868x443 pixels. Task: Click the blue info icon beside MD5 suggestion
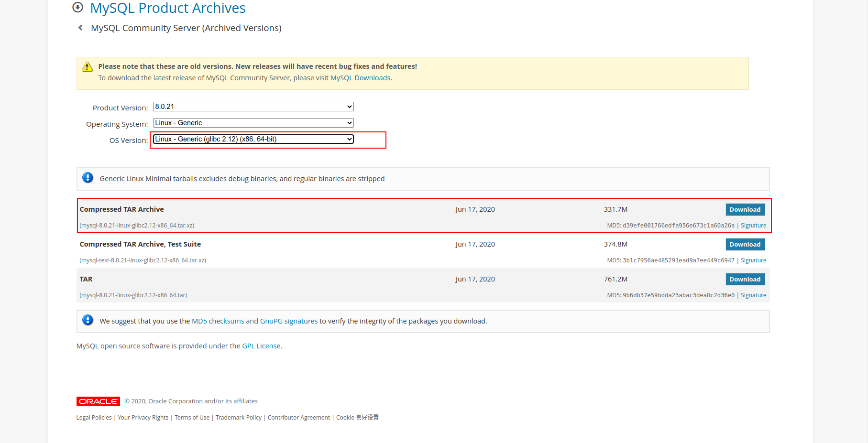[88, 320]
